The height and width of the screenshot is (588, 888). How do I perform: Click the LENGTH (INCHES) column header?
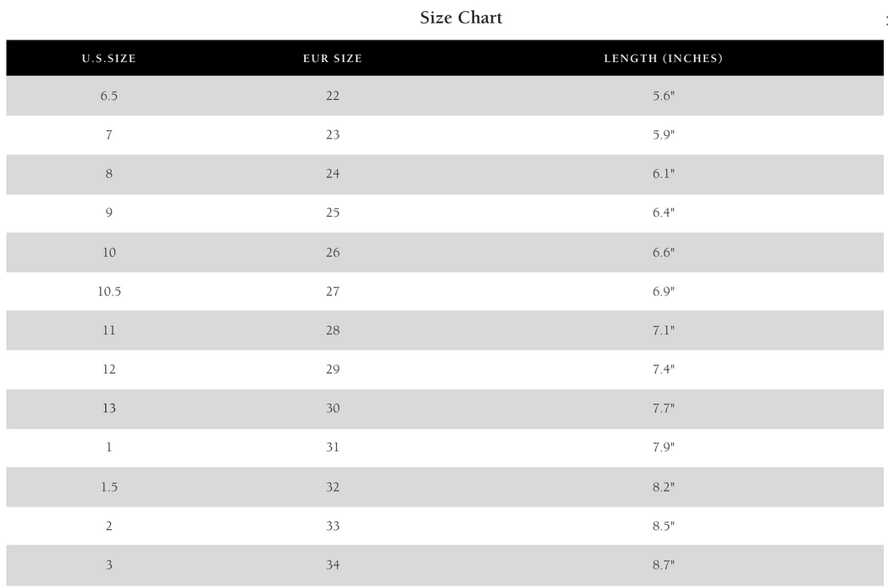[663, 59]
